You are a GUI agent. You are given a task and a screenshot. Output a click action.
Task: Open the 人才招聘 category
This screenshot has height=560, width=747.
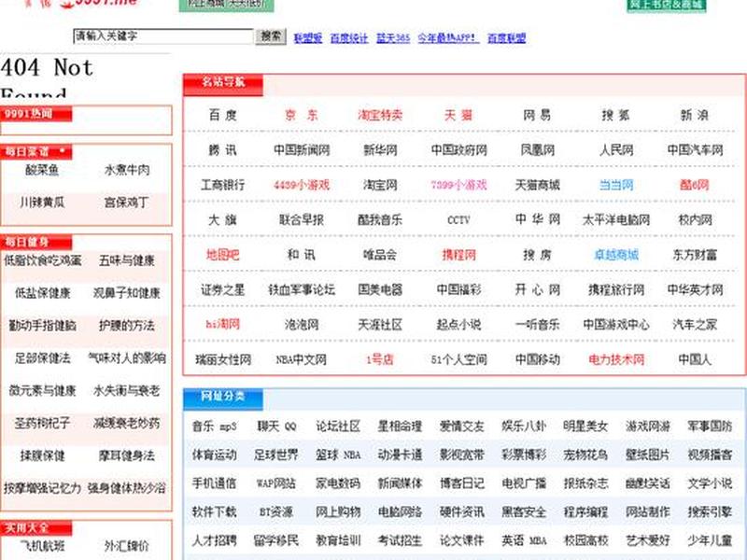[x=214, y=540]
